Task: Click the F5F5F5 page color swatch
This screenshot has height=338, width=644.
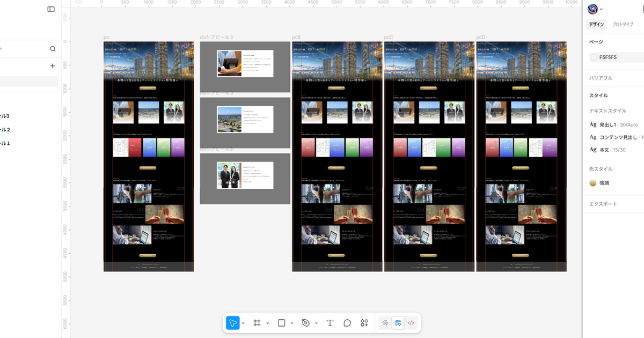Action: pos(594,57)
